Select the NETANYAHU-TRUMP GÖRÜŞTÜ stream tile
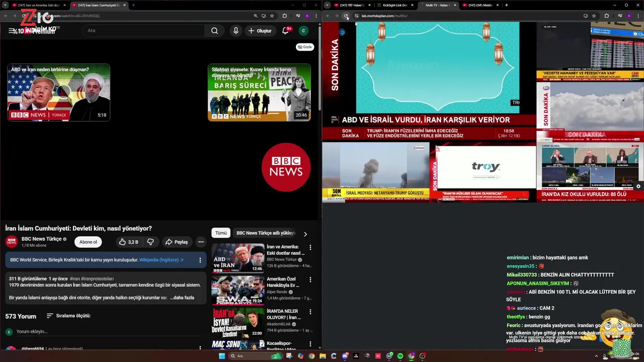The width and height of the screenshot is (644, 362). click(375, 172)
